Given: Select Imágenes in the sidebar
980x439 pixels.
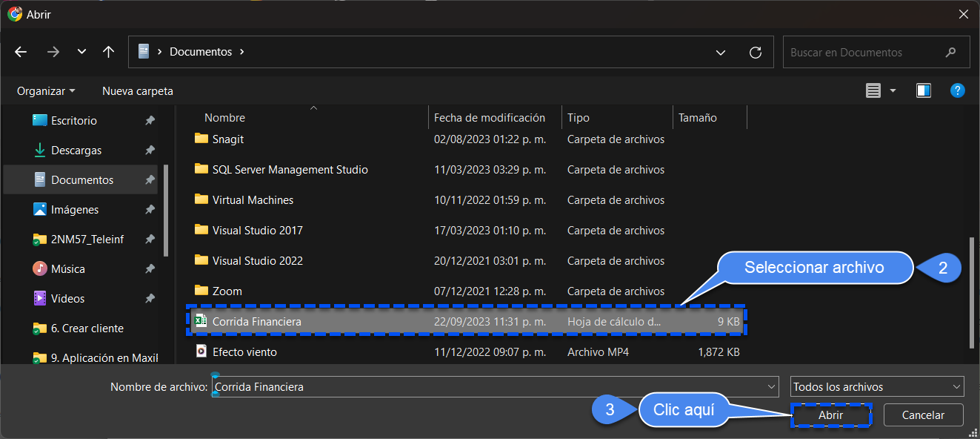Looking at the screenshot, I should tap(81, 209).
